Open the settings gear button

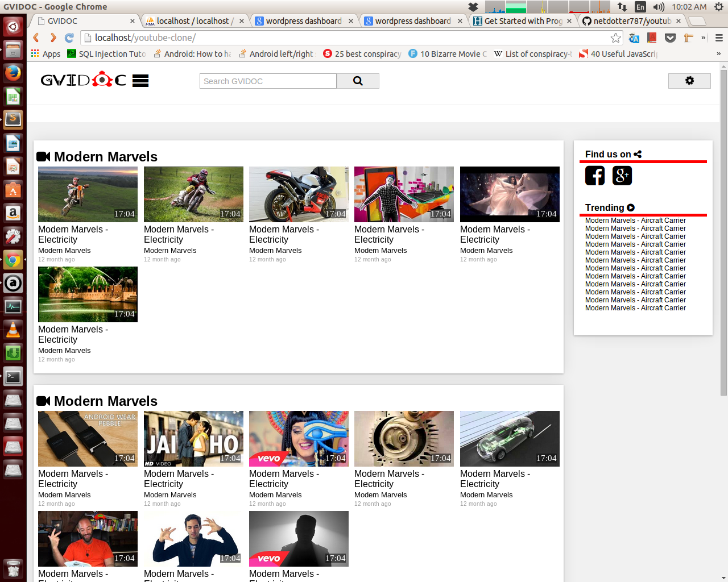(x=689, y=81)
